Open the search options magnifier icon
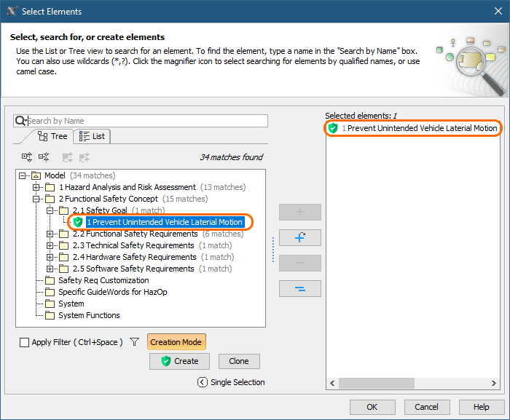Screen dimensions: 510x420 point(21,121)
